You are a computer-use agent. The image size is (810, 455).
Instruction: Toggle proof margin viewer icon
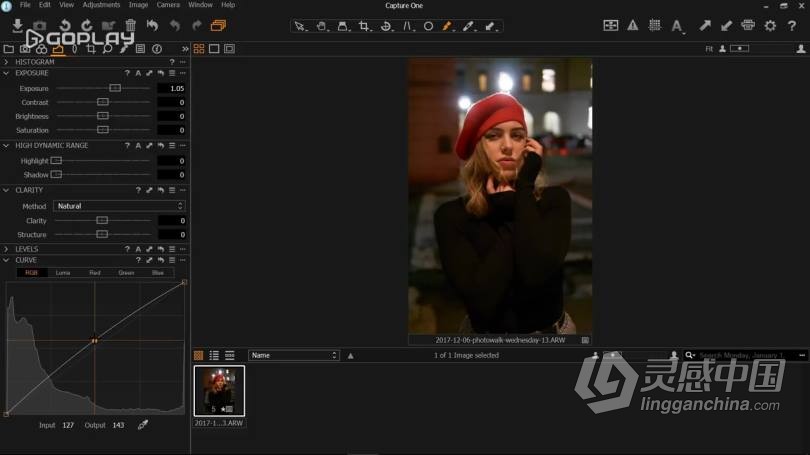(x=229, y=49)
